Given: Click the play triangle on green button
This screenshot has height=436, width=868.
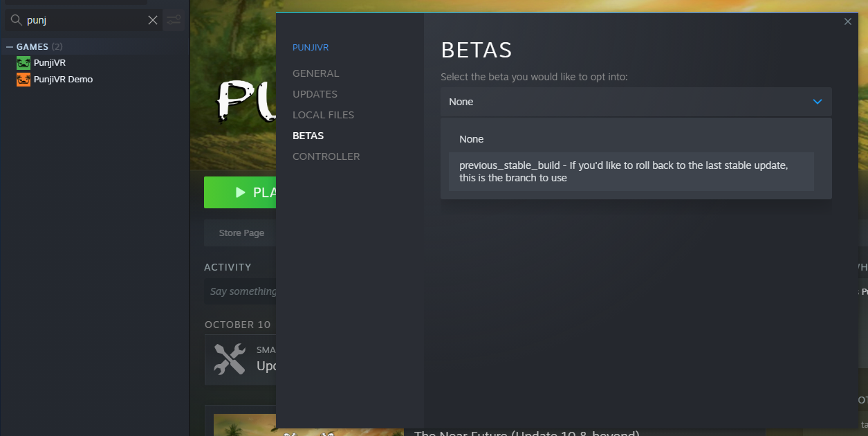Looking at the screenshot, I should tap(240, 192).
